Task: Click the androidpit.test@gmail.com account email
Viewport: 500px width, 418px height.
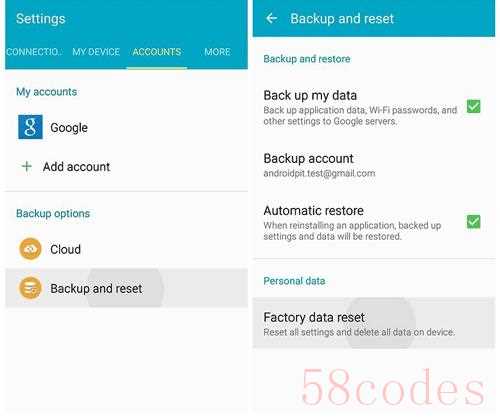Action: point(319,173)
